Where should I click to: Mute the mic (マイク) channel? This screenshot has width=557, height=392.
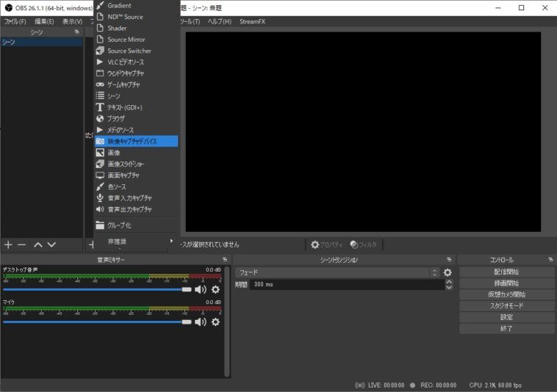[201, 322]
